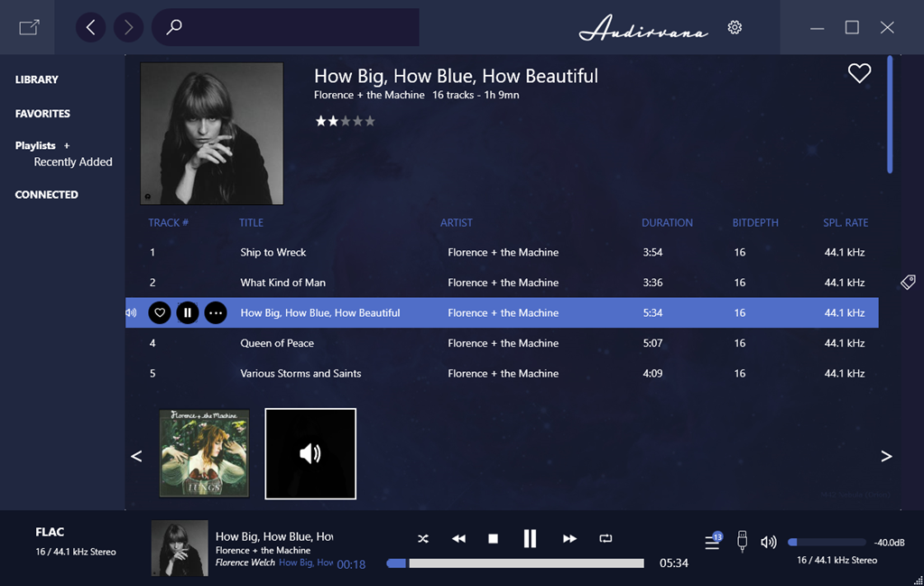Select the Lungs album thumbnail
924x586 pixels.
tap(204, 453)
